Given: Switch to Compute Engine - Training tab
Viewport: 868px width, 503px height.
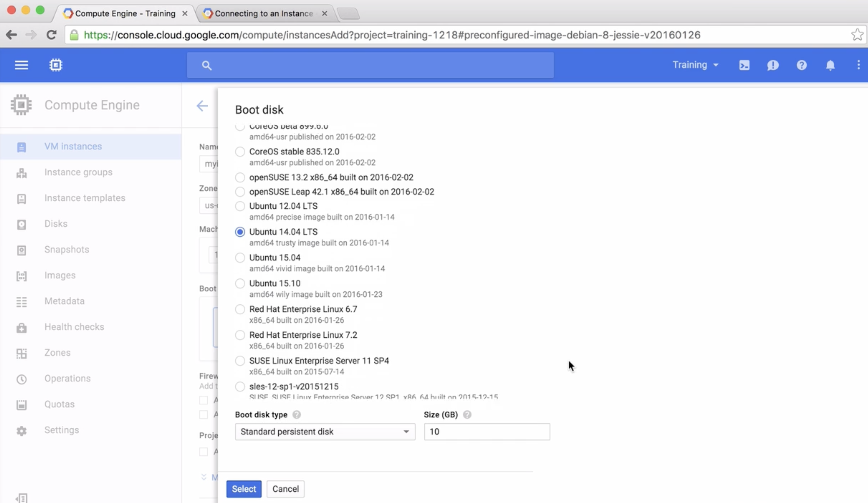Looking at the screenshot, I should click(125, 13).
